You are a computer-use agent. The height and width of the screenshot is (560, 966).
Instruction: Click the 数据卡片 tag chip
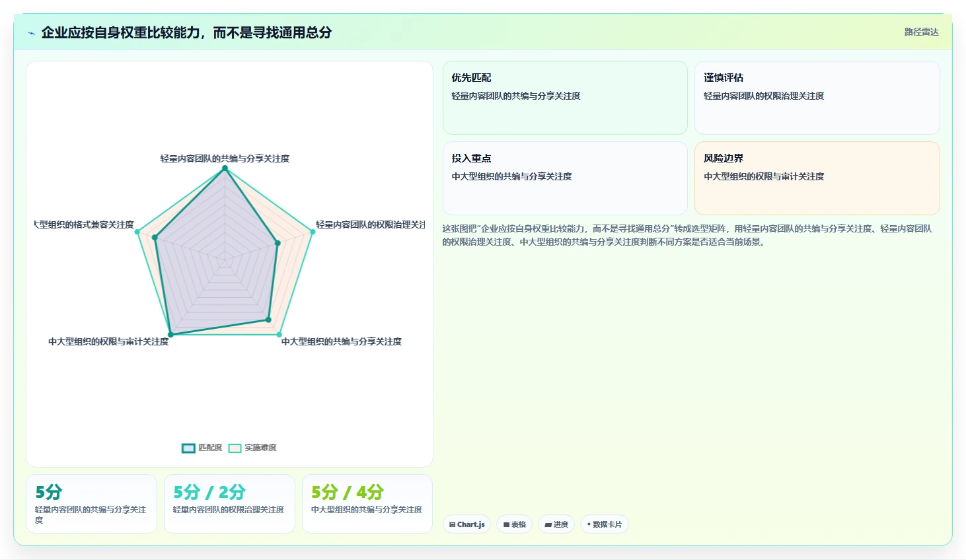604,524
